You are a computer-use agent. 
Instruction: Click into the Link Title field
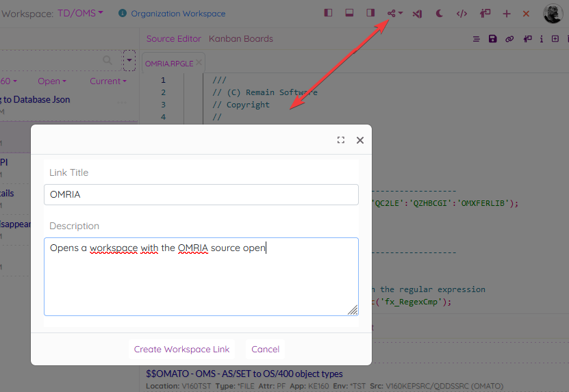(201, 194)
